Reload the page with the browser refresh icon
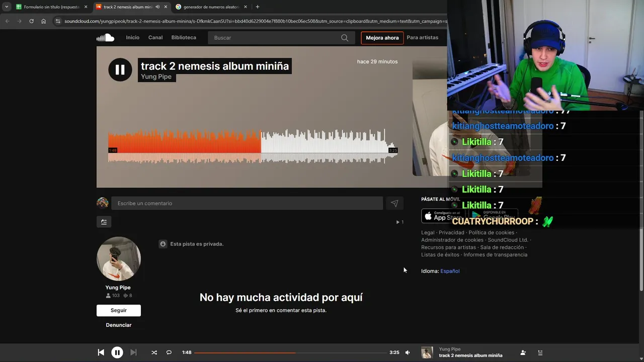This screenshot has height=362, width=644. 31,21
